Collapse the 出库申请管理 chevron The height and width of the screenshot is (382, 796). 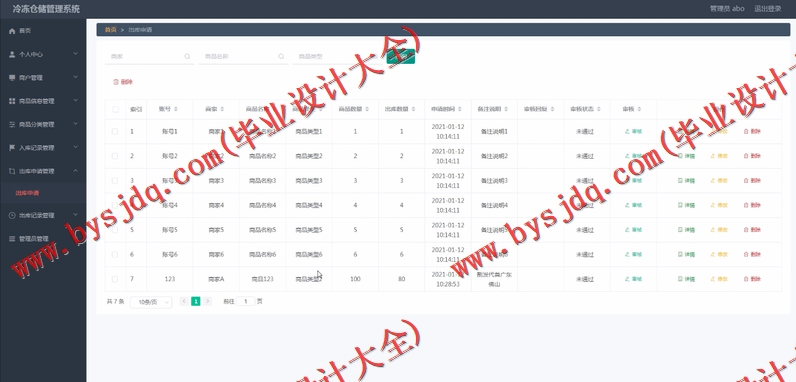pos(76,171)
